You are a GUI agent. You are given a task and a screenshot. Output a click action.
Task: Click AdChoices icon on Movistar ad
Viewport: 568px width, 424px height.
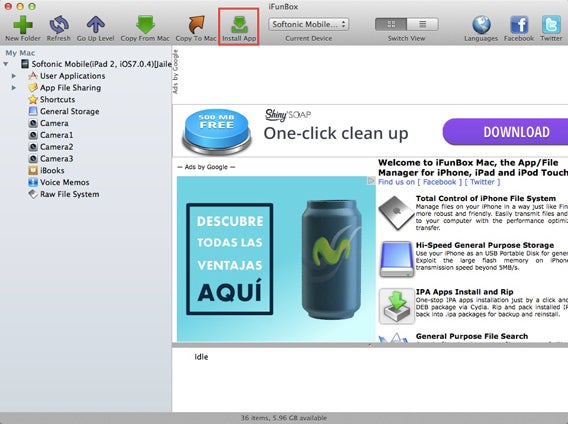(x=371, y=180)
